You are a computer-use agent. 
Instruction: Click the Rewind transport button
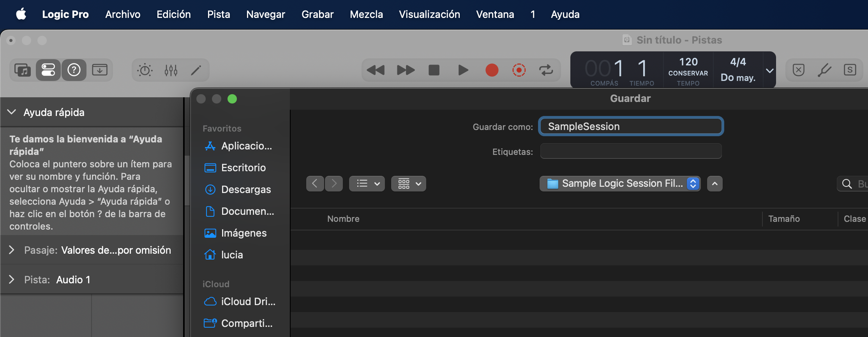376,70
